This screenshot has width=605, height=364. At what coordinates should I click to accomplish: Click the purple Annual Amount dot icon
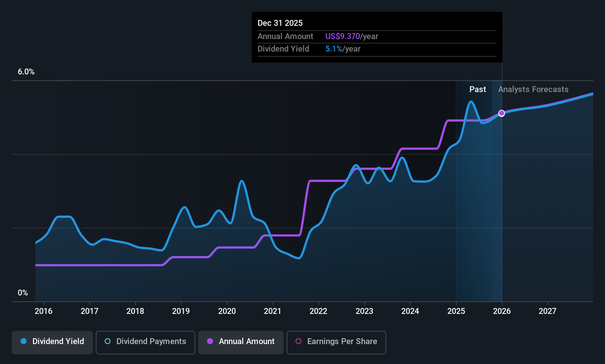click(210, 342)
